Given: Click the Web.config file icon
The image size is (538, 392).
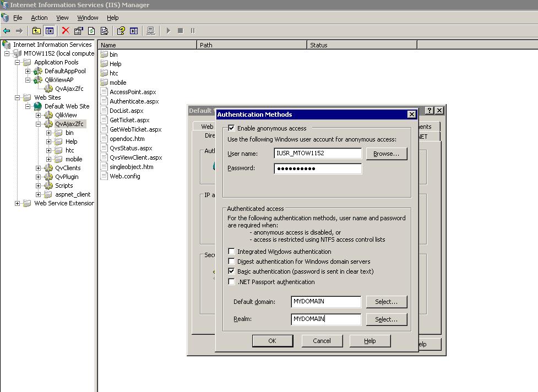Looking at the screenshot, I should [x=105, y=176].
